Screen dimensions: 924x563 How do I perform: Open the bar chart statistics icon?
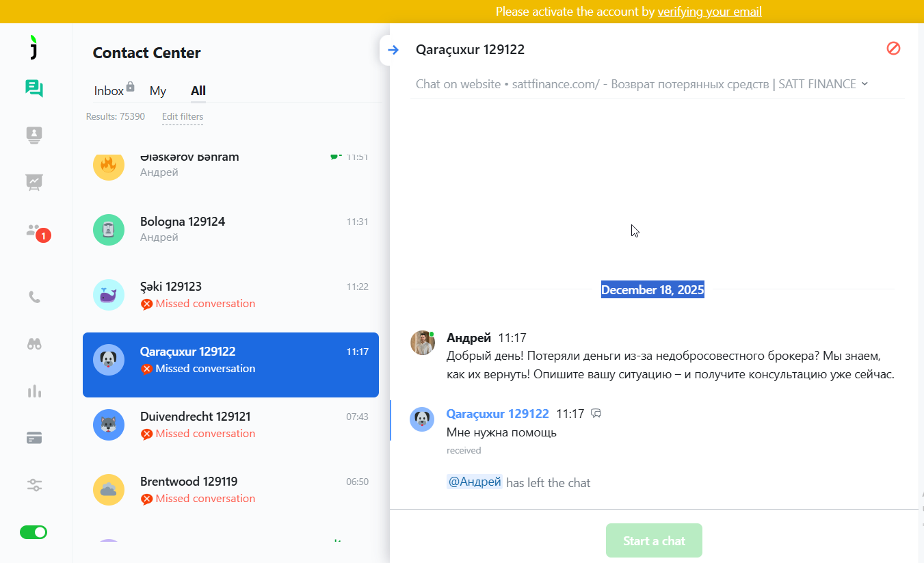pos(34,391)
